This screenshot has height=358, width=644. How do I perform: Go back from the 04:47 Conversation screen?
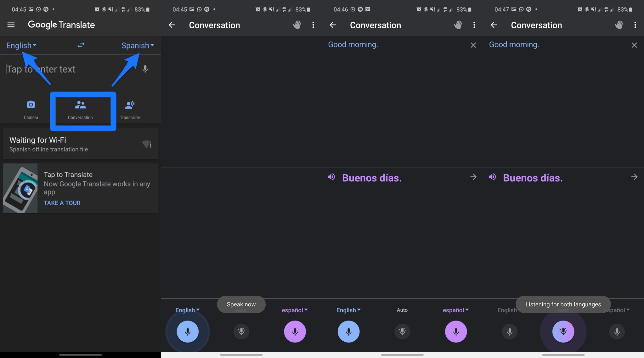(494, 25)
